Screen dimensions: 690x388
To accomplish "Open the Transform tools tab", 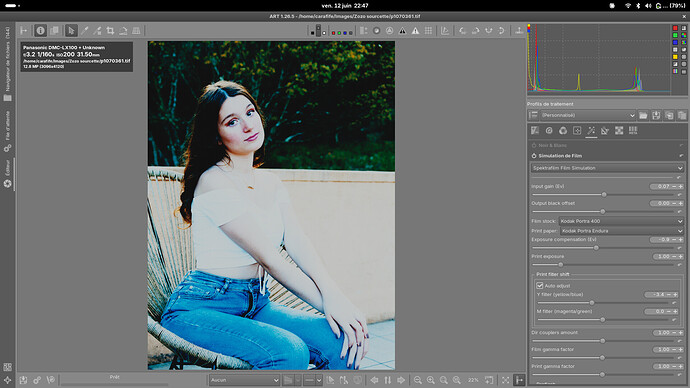I will click(605, 130).
